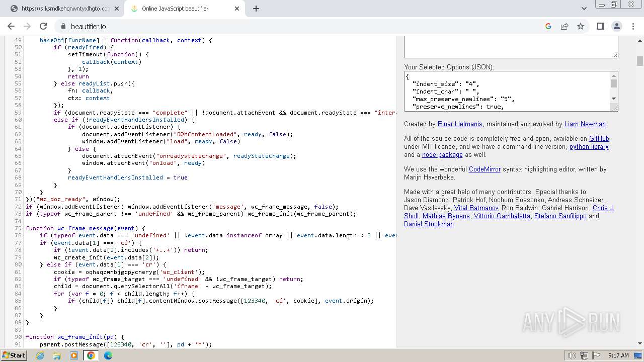The width and height of the screenshot is (644, 362).
Task: Expand the tab search dropdown
Action: click(584, 9)
